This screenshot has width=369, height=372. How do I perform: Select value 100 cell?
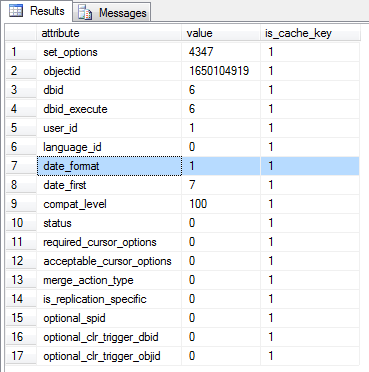tap(221, 204)
